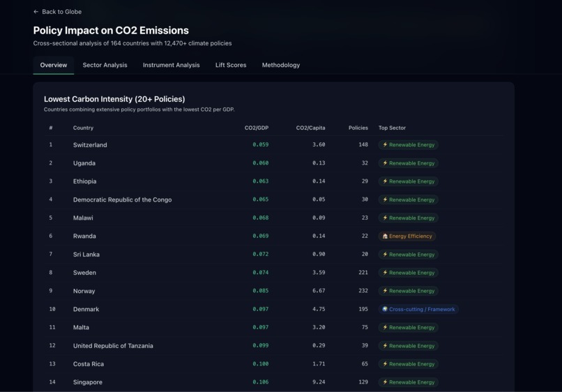562x392 pixels.
Task: Click Switzerland's CO2/GDP value 0.059
Action: click(x=261, y=144)
